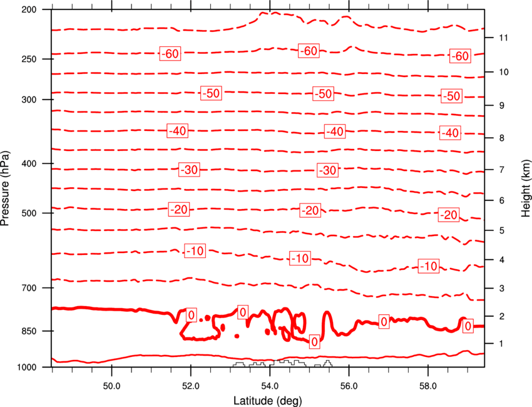Pick the 10 km height tick label

(x=504, y=72)
